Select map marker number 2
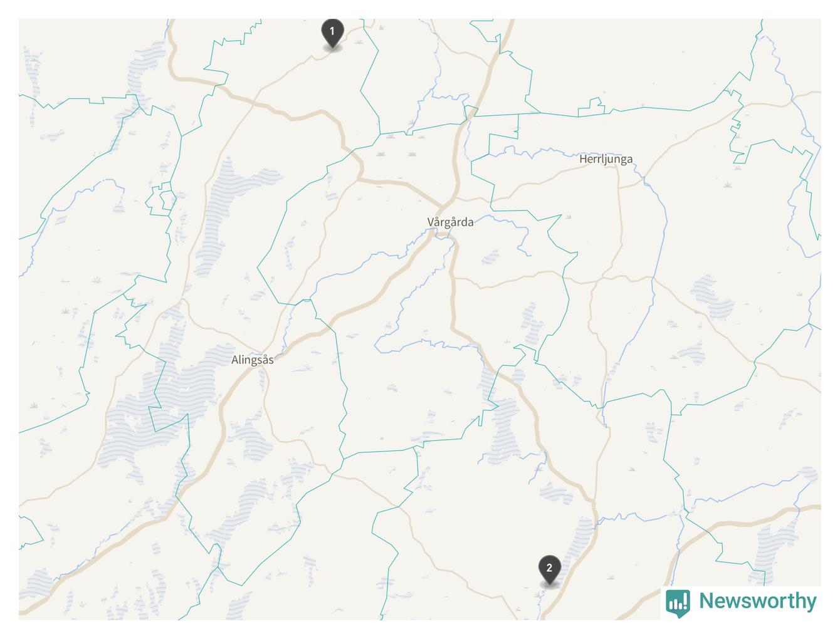 point(549,570)
